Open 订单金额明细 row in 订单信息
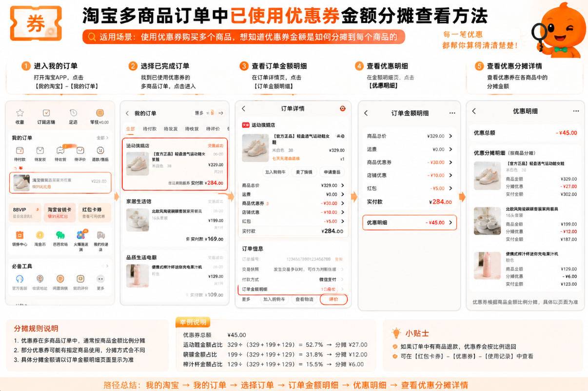 point(293,289)
